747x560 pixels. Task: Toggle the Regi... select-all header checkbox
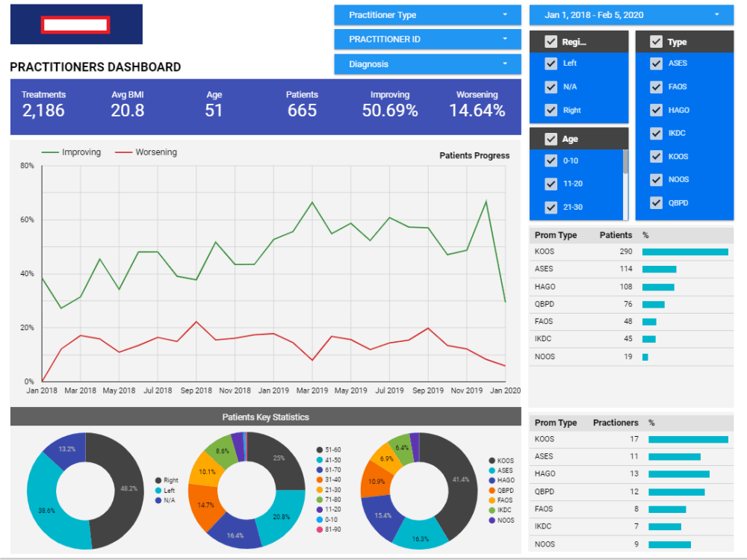pos(551,42)
